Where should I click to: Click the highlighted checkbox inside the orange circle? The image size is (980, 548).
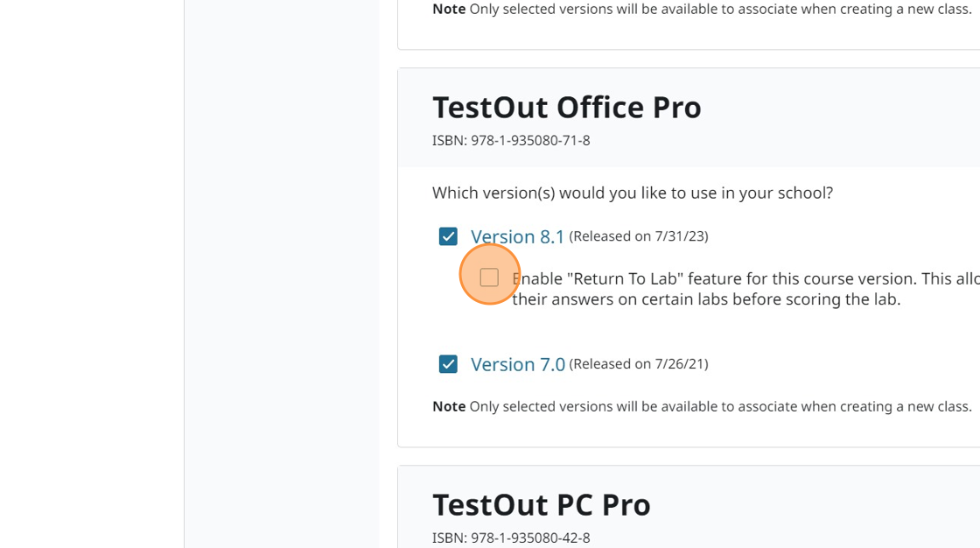pos(489,276)
